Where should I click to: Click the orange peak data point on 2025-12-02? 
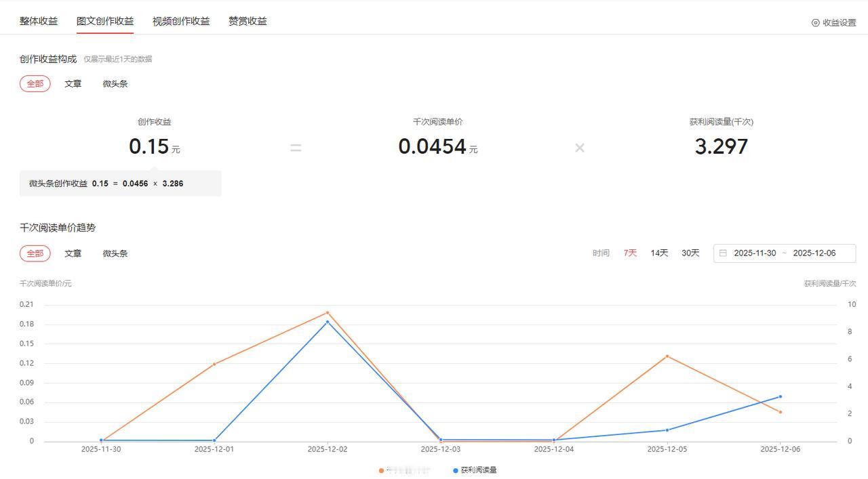[328, 312]
